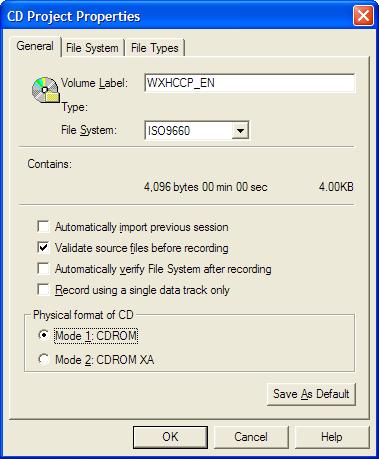Image resolution: width=379 pixels, height=459 pixels.
Task: Click the Save As Default button
Action: [311, 394]
